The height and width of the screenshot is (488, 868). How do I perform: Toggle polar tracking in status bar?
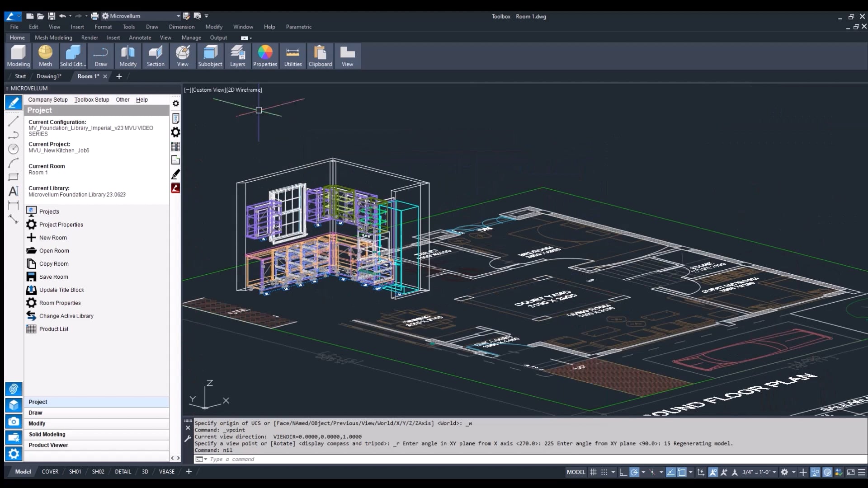point(634,472)
